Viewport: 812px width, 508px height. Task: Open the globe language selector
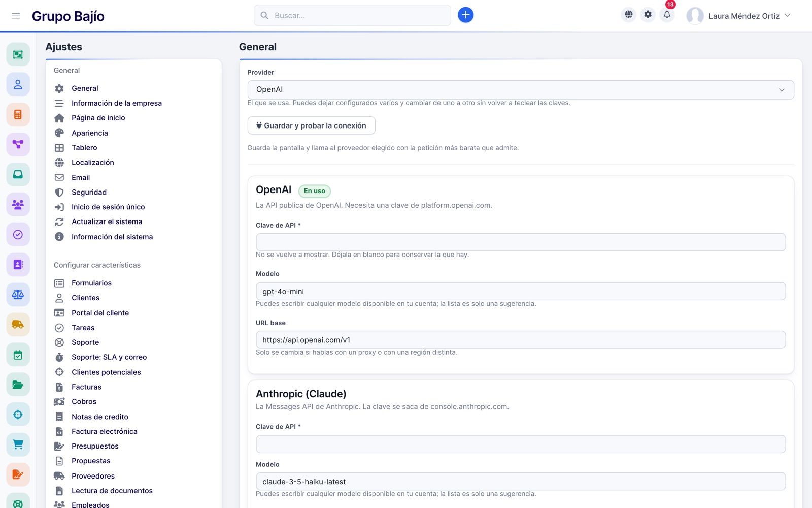(x=629, y=15)
